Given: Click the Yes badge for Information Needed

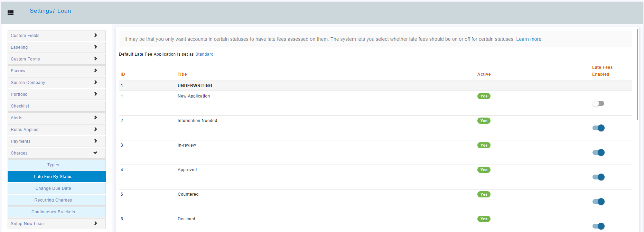Looking at the screenshot, I should point(484,121).
